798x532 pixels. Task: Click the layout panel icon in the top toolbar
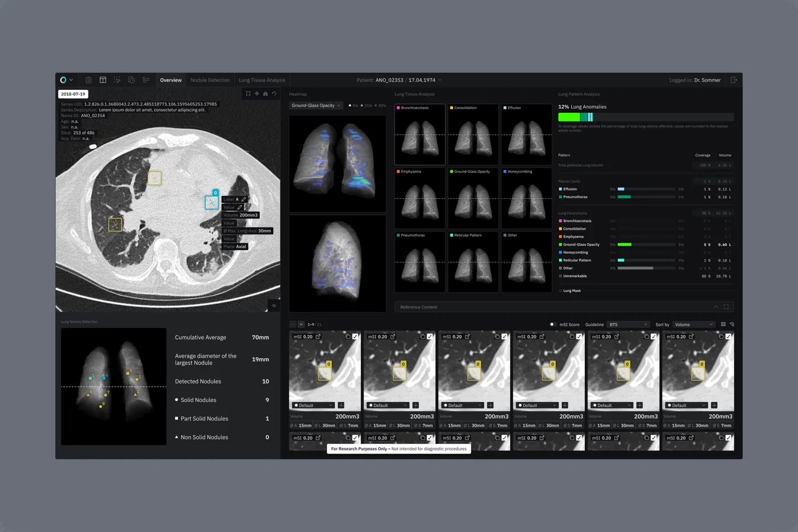click(103, 80)
